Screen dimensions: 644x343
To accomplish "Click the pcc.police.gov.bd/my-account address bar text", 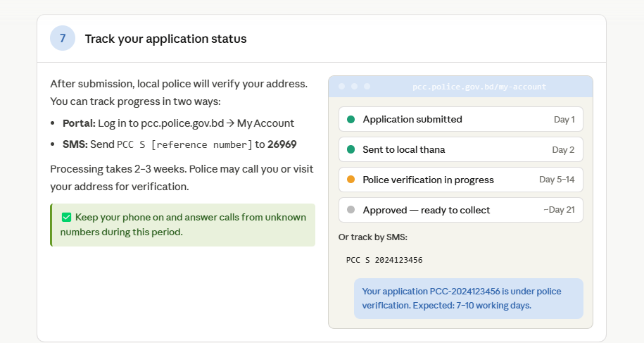I will [479, 87].
